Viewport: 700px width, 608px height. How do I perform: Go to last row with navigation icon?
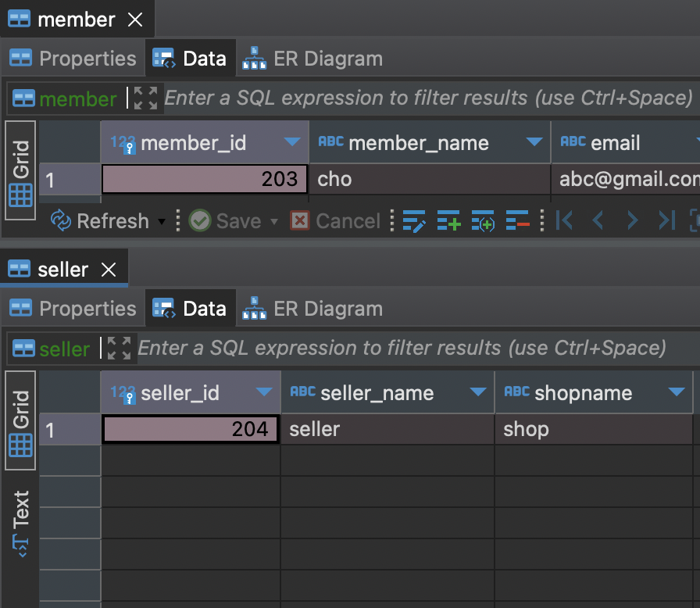(666, 220)
